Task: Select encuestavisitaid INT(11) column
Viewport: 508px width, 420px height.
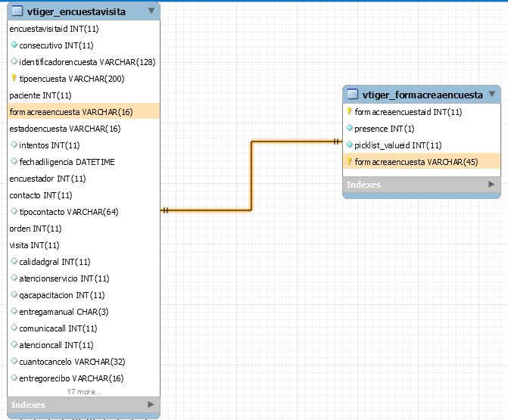Action: coord(83,29)
